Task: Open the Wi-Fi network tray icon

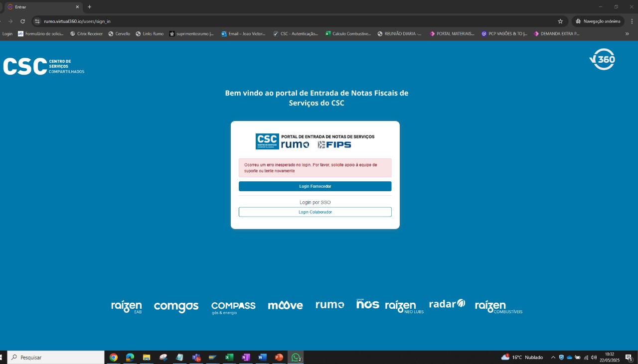Action: click(586, 358)
